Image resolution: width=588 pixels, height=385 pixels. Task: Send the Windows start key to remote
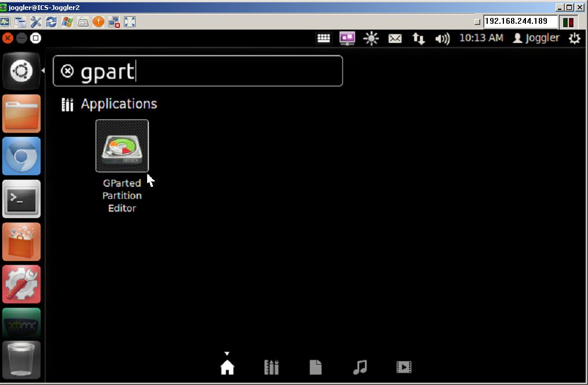67,22
